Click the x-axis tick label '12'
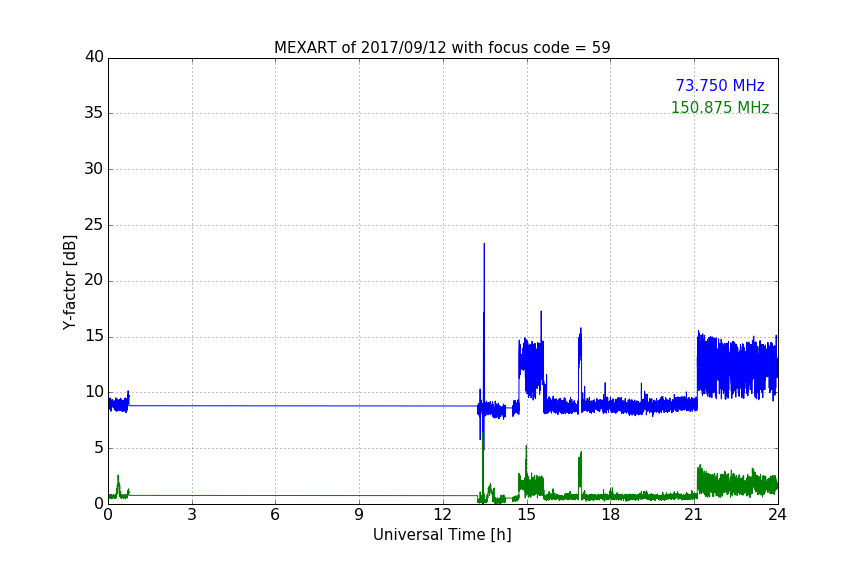This screenshot has width=864, height=576. pos(442,515)
